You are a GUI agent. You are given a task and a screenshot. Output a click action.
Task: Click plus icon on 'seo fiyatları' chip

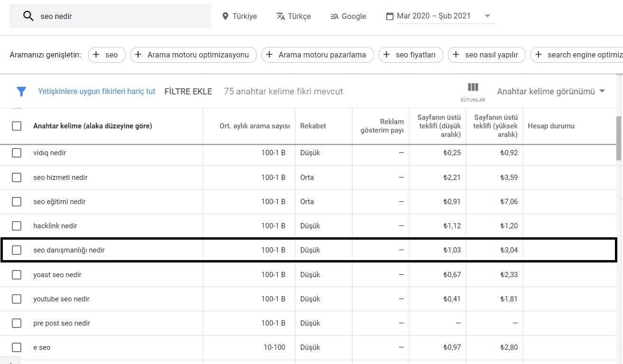386,55
